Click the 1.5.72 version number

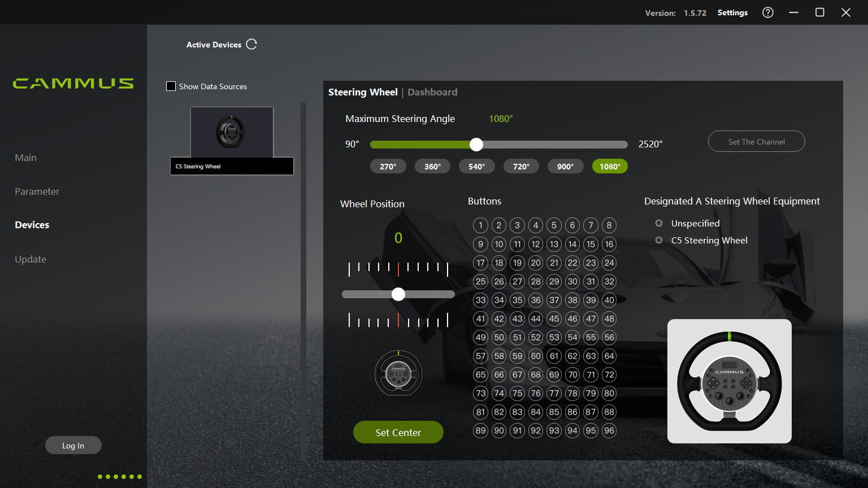pos(695,13)
